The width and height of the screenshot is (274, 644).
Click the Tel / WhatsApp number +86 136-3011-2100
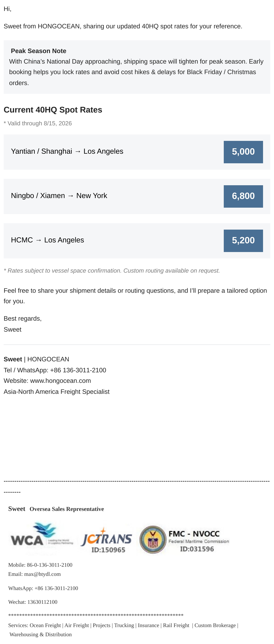(78, 370)
